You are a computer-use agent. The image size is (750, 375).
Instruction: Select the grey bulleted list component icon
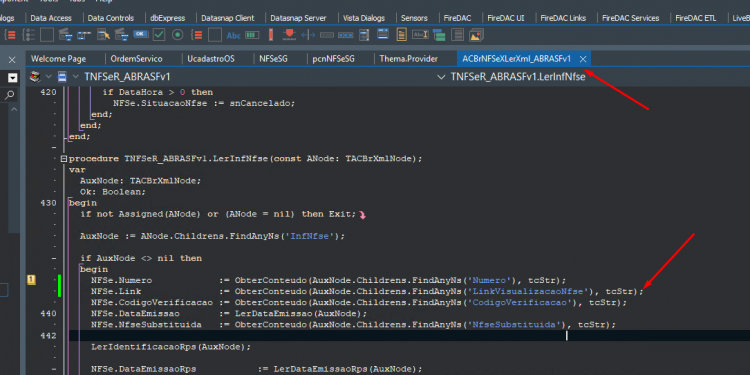click(28, 35)
